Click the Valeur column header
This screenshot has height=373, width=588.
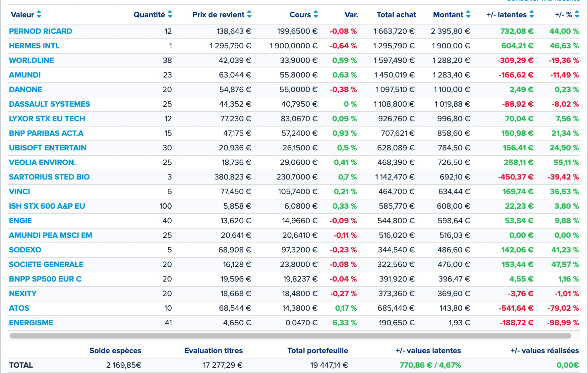[x=23, y=15]
